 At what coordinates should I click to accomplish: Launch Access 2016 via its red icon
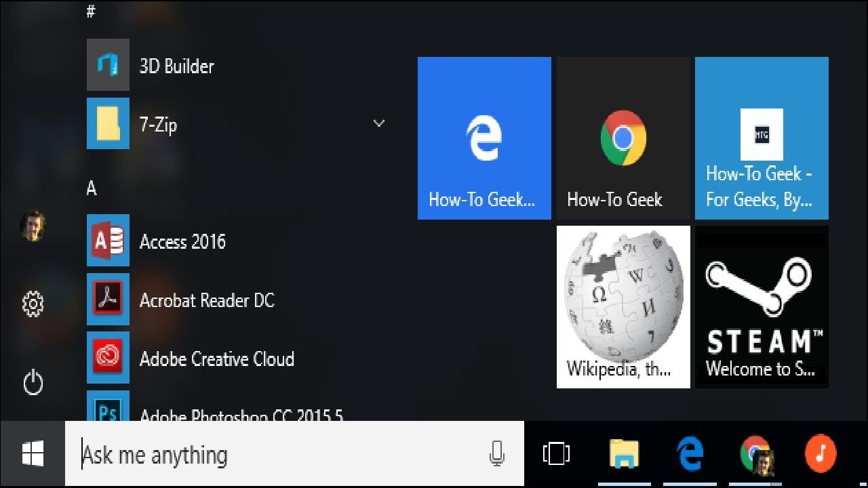pos(108,241)
